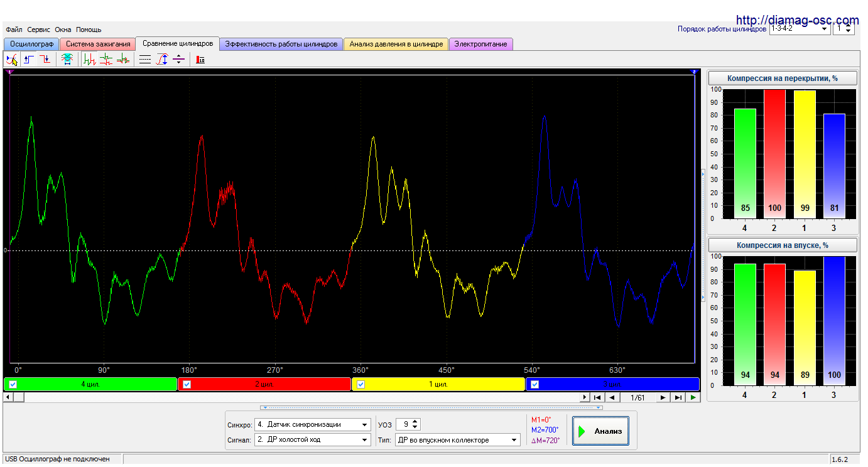This screenshot has height=467, width=868.
Task: Decrease the УОЗ value
Action: coord(416,428)
